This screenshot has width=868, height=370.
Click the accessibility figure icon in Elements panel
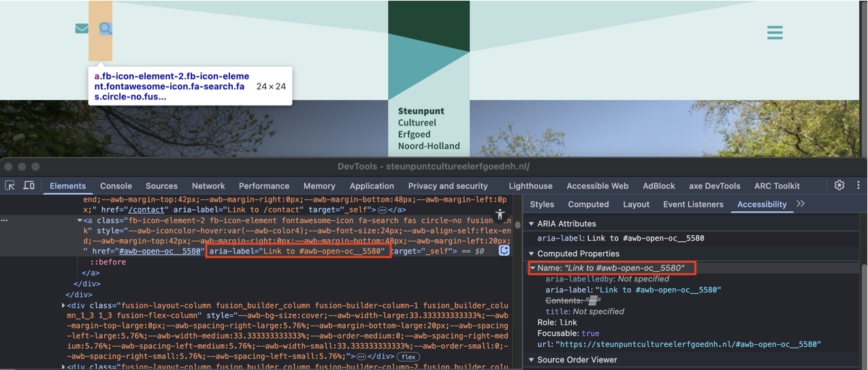click(500, 215)
